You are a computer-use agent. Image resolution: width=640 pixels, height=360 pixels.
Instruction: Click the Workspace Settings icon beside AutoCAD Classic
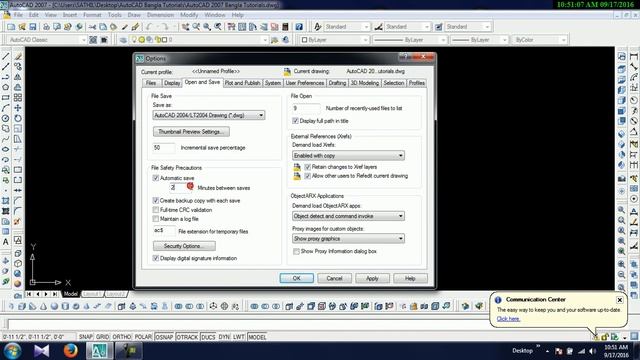93,40
